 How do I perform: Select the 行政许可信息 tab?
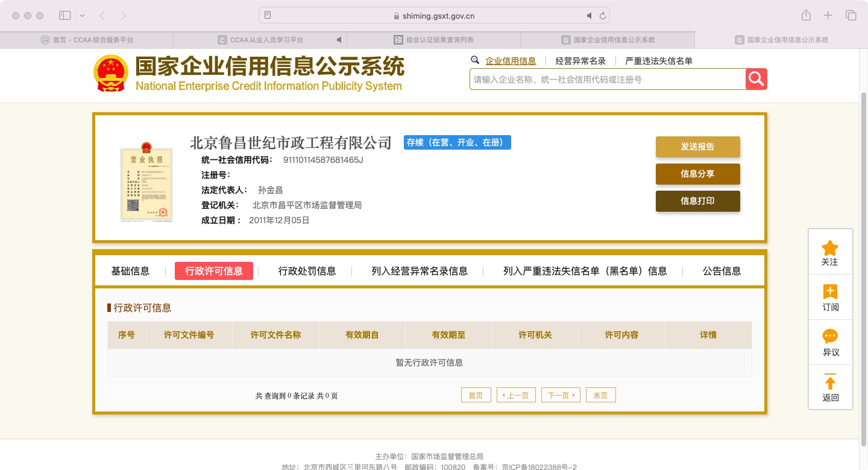point(214,271)
